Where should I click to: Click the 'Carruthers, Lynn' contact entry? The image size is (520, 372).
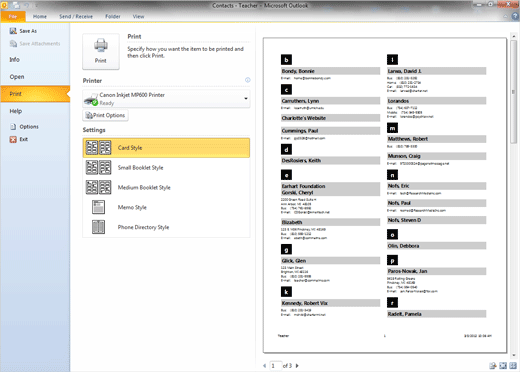point(330,101)
